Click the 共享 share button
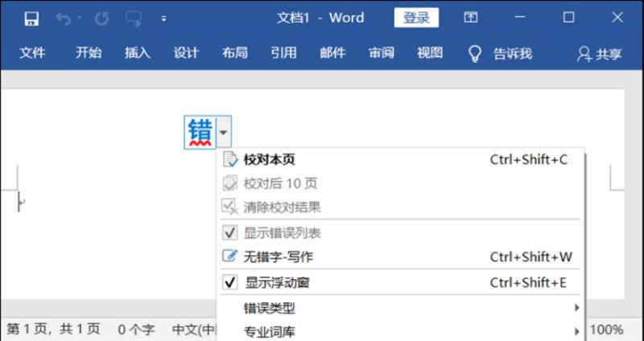Image resolution: width=644 pixels, height=341 pixels. coord(599,54)
